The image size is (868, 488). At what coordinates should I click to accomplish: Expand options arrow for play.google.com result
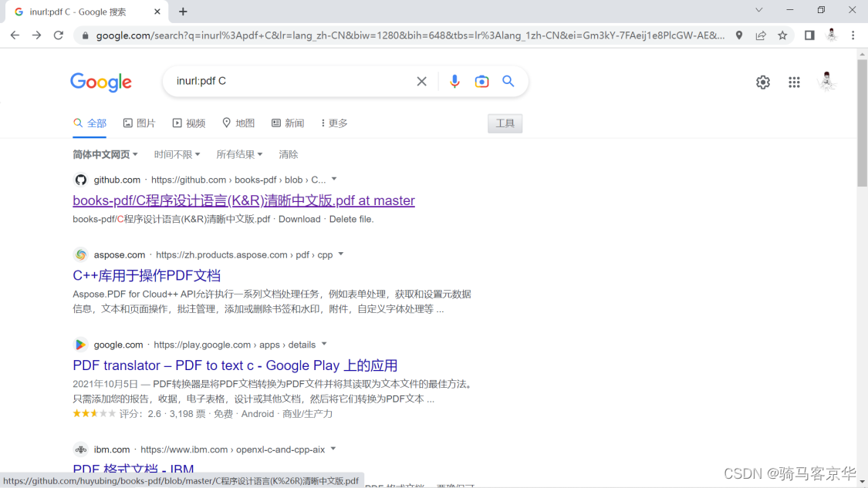pos(324,344)
